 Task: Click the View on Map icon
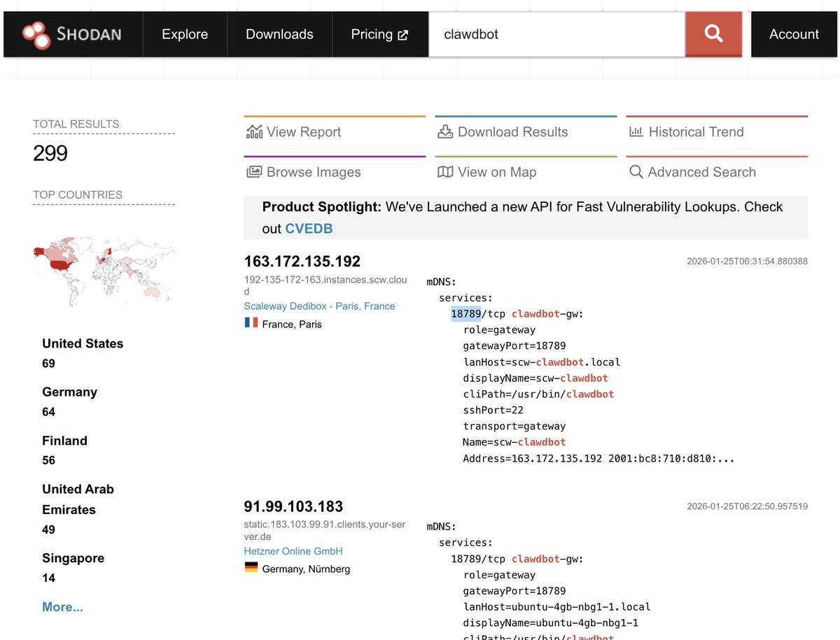pyautogui.click(x=445, y=172)
